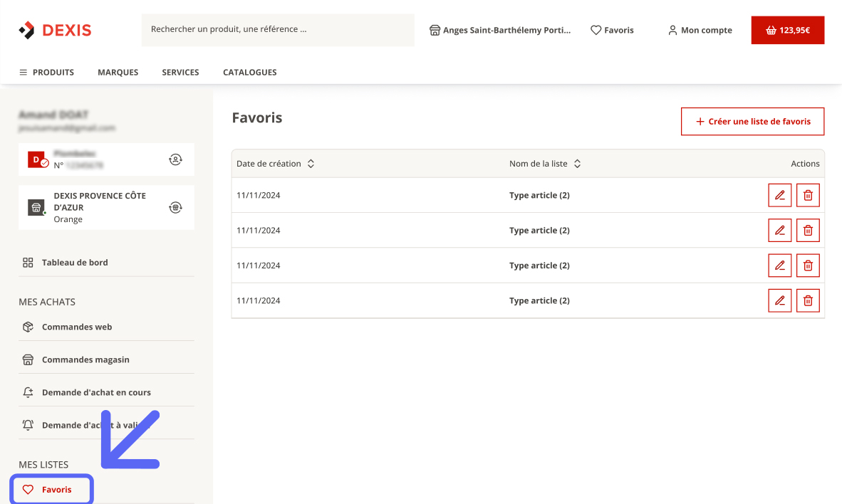Edit the second Type article list
Screen dimensions: 842x504
coord(780,230)
